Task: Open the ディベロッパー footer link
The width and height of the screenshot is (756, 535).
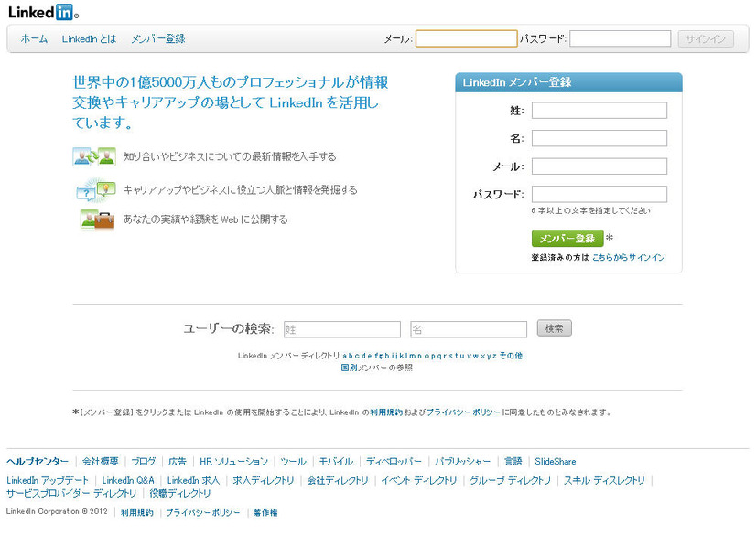Action: 394,462
